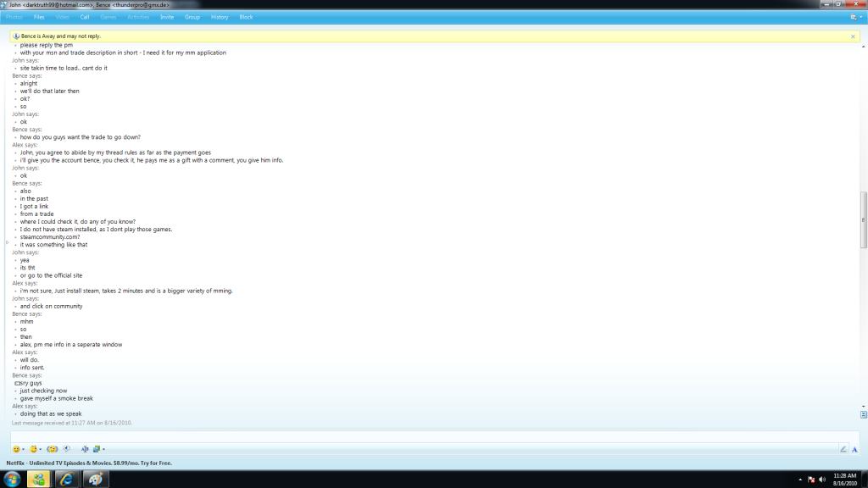Open the Video menu
Screen dimensions: 868x488
62,17
